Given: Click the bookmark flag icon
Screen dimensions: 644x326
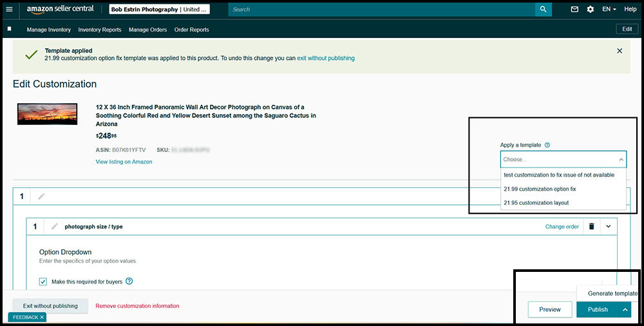Looking at the screenshot, I should coord(9,29).
